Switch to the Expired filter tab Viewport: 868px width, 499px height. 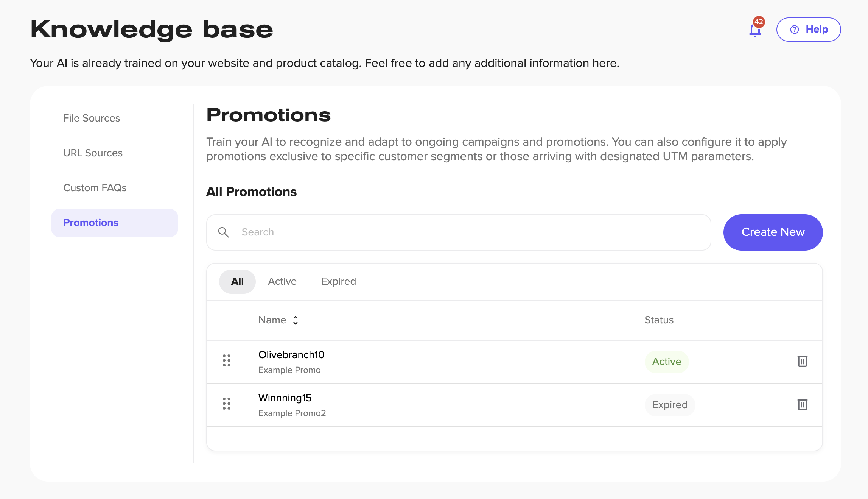[338, 281]
